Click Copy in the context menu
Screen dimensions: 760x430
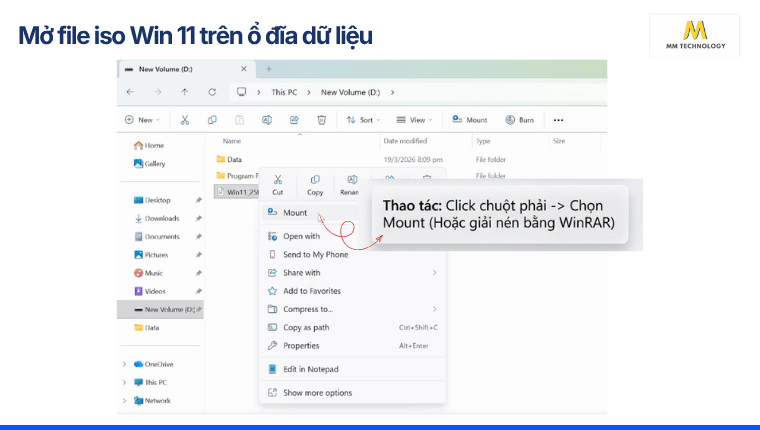(315, 185)
